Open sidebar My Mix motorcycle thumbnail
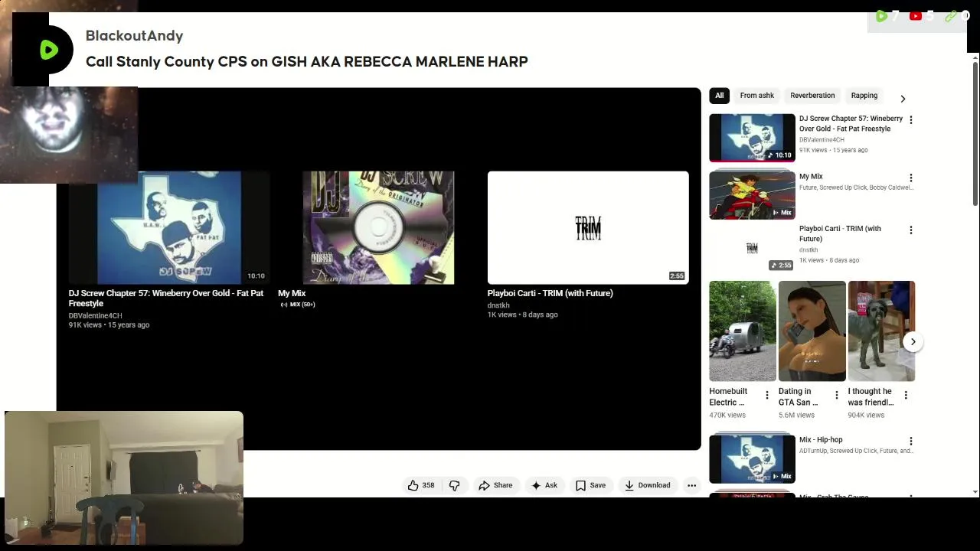 click(752, 195)
